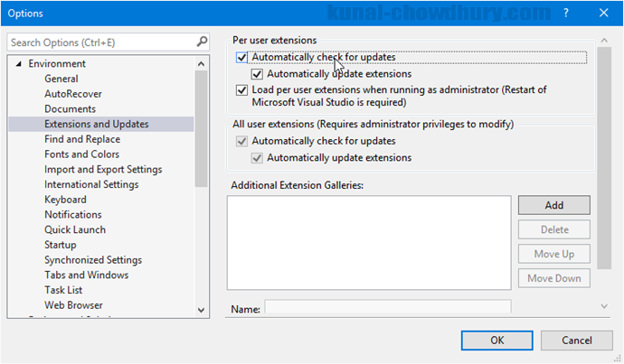
Task: Select Keyboard settings page
Action: point(65,200)
